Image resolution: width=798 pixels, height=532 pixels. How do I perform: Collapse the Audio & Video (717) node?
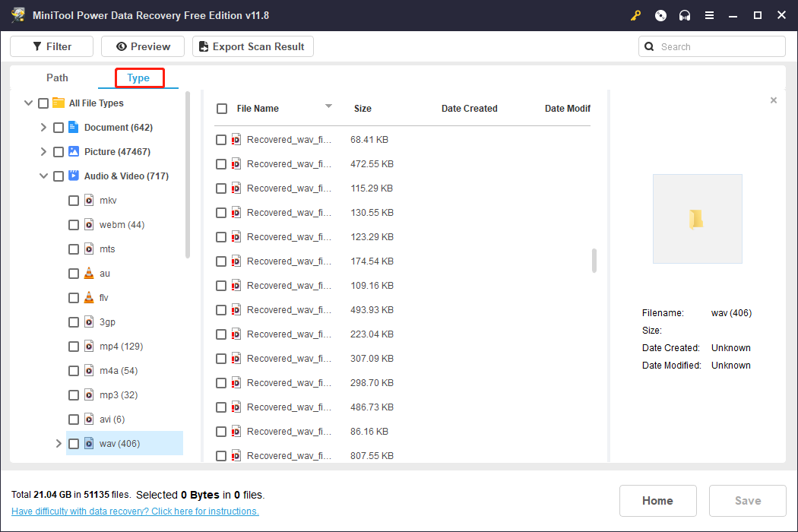coord(43,176)
